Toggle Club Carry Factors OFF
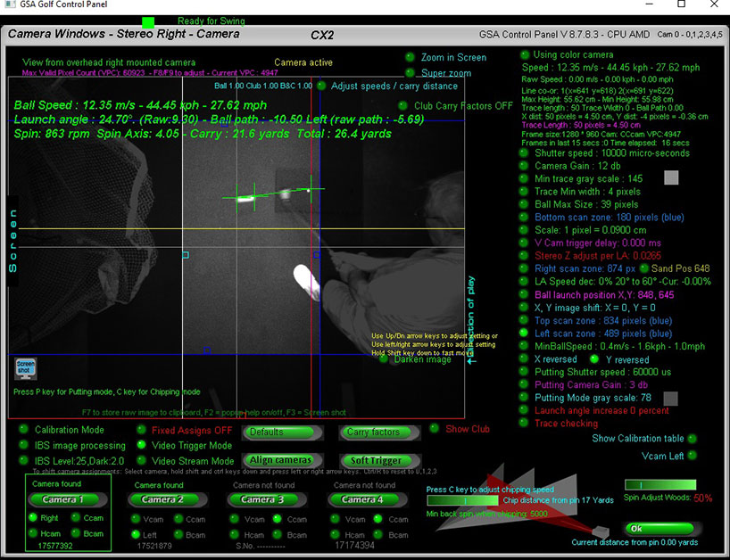This screenshot has height=560, width=730. [402, 106]
